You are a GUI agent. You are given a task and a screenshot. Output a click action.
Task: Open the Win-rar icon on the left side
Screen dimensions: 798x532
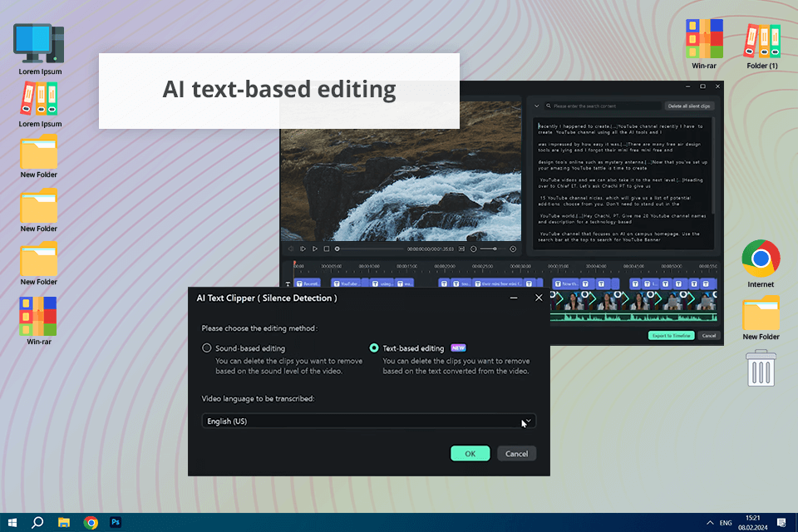coord(39,321)
